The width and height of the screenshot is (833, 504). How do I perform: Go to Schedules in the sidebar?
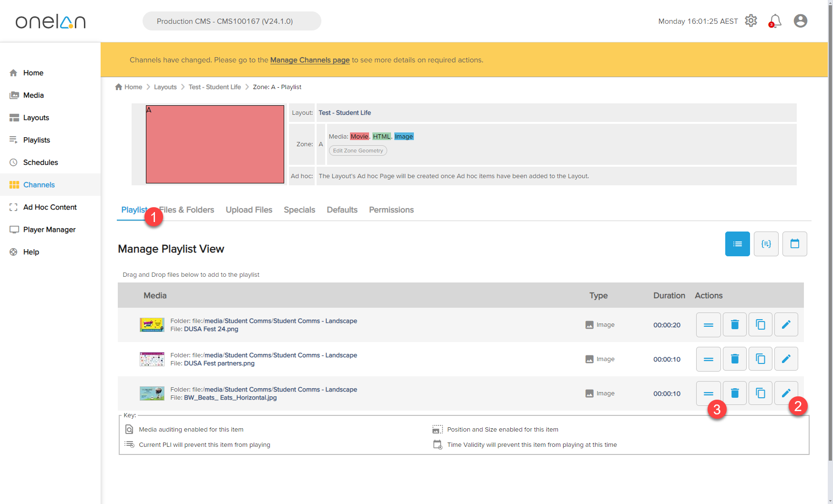pyautogui.click(x=41, y=162)
